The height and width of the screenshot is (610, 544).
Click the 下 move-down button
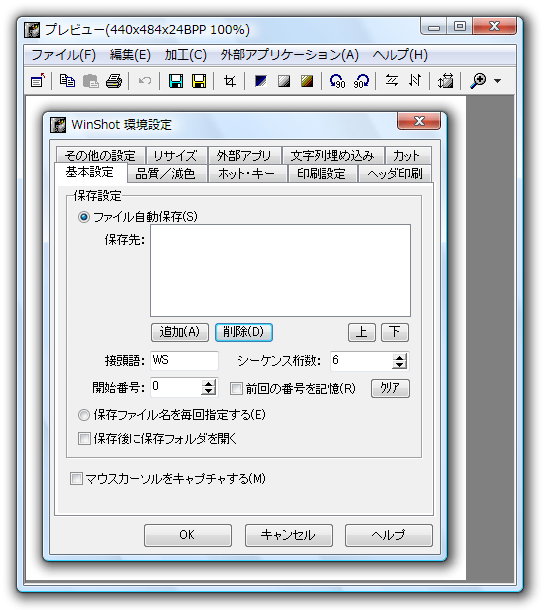395,332
